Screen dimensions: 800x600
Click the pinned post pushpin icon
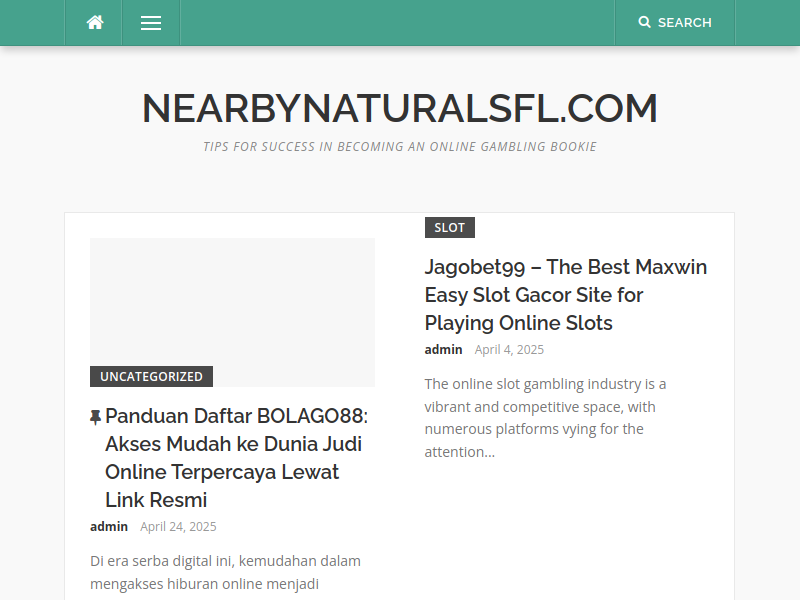[95, 417]
